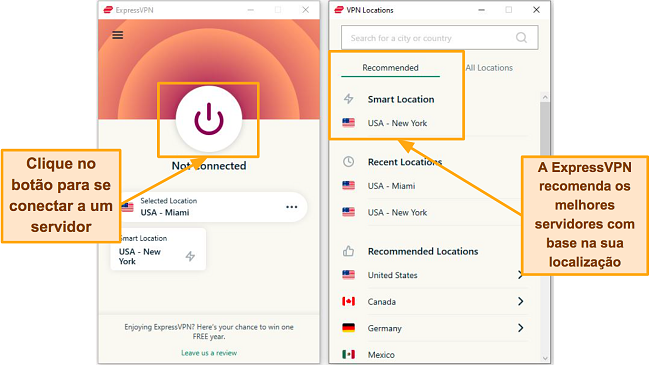This screenshot has height=365, width=650.
Task: Click the Smart Location lightning icon
Action: click(349, 99)
